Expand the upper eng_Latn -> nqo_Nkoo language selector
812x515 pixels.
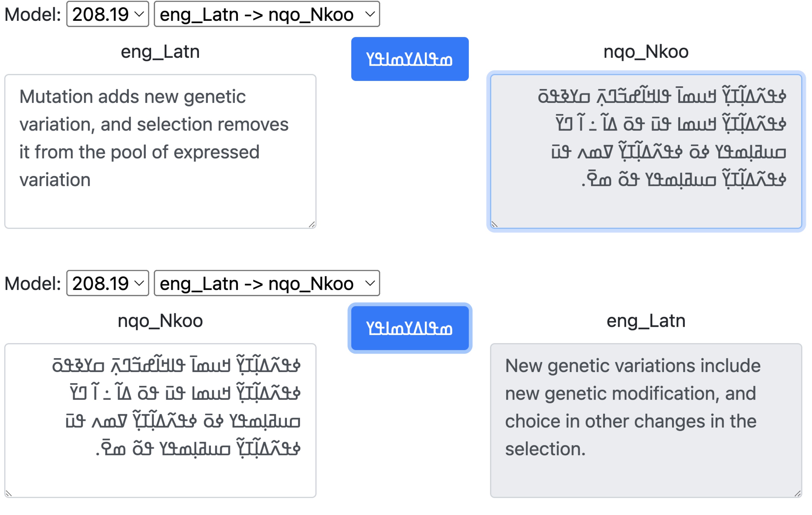click(266, 14)
